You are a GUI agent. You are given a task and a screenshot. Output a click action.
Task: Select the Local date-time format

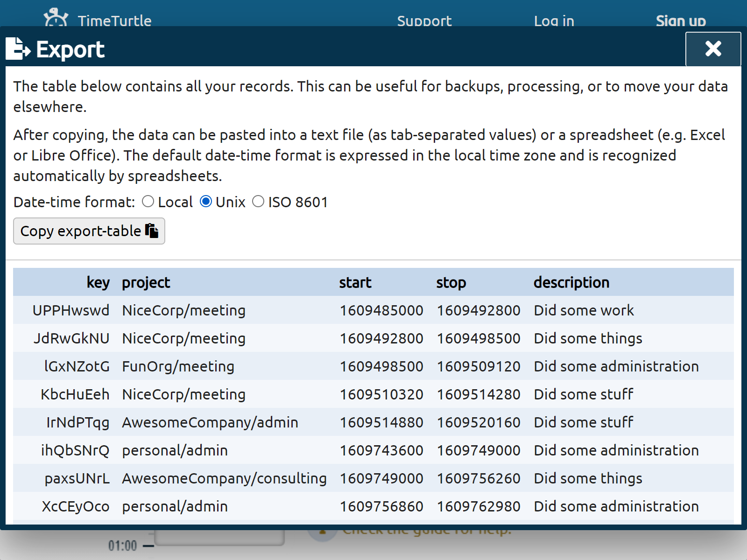point(148,202)
